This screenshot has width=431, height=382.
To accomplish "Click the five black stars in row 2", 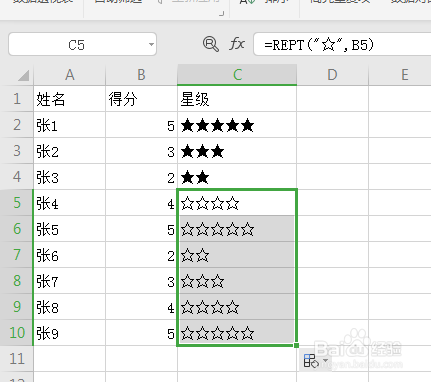I will pos(217,126).
